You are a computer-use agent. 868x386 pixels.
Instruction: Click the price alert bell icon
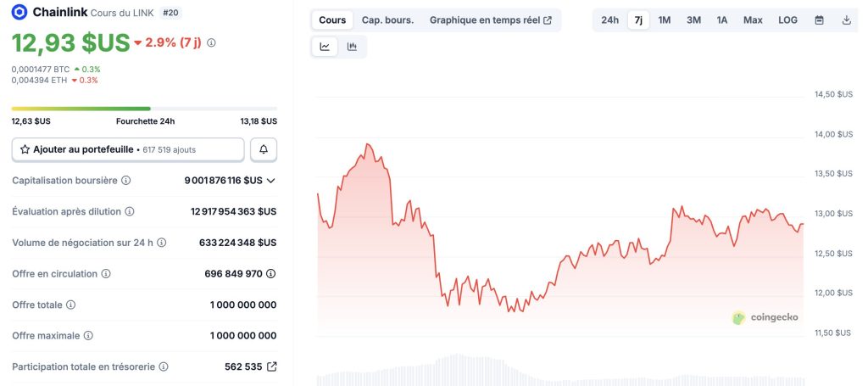[x=264, y=149]
